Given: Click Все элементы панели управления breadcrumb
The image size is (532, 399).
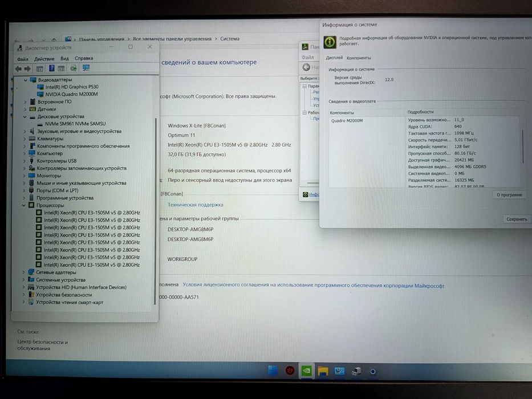Looking at the screenshot, I should 172,39.
